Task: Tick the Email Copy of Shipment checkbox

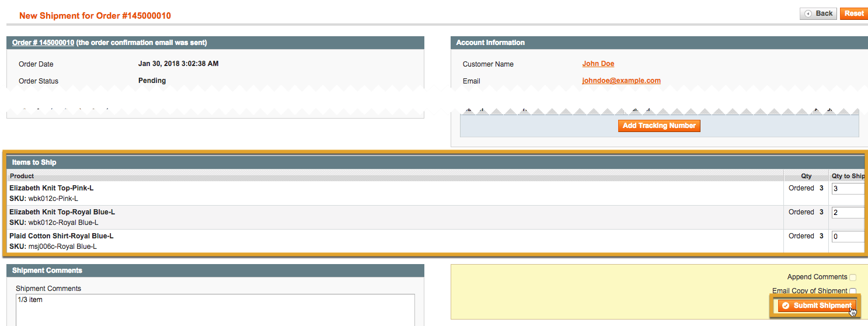Action: click(853, 291)
